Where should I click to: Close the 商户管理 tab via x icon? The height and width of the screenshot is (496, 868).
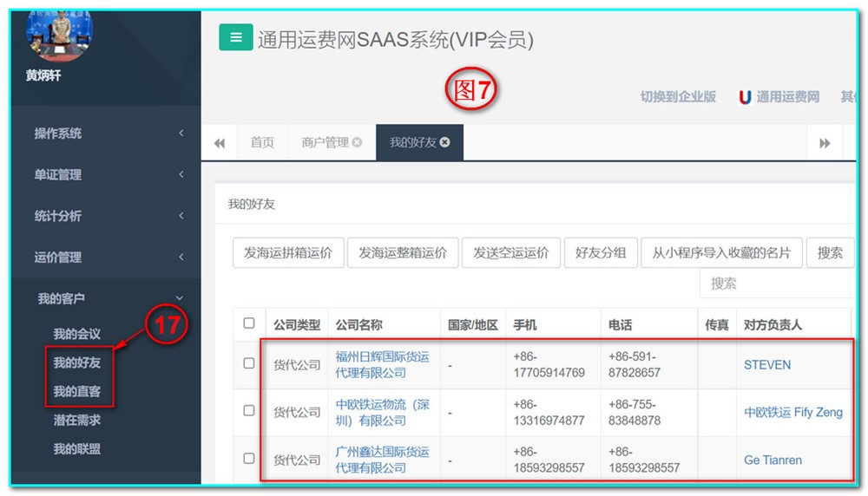pos(357,142)
